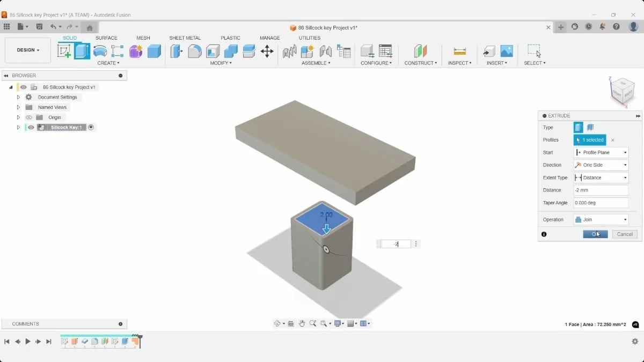Screen dimensions: 644x362
Task: Click the Taper Angle input field
Action: [x=601, y=203]
